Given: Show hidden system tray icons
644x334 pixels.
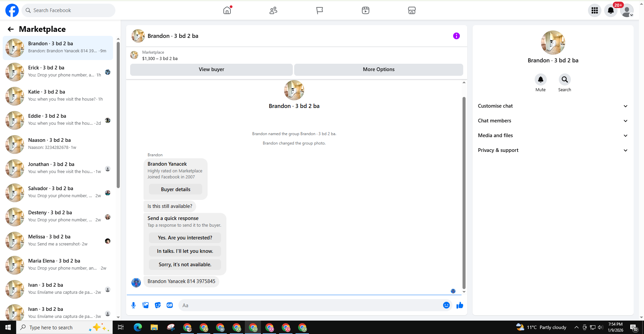Looking at the screenshot, I should pos(576,327).
